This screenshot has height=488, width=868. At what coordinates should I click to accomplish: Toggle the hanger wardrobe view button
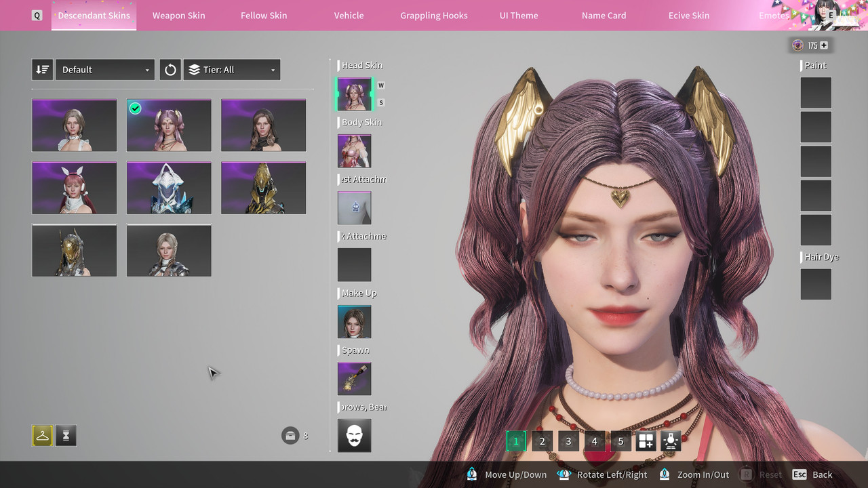click(x=42, y=436)
